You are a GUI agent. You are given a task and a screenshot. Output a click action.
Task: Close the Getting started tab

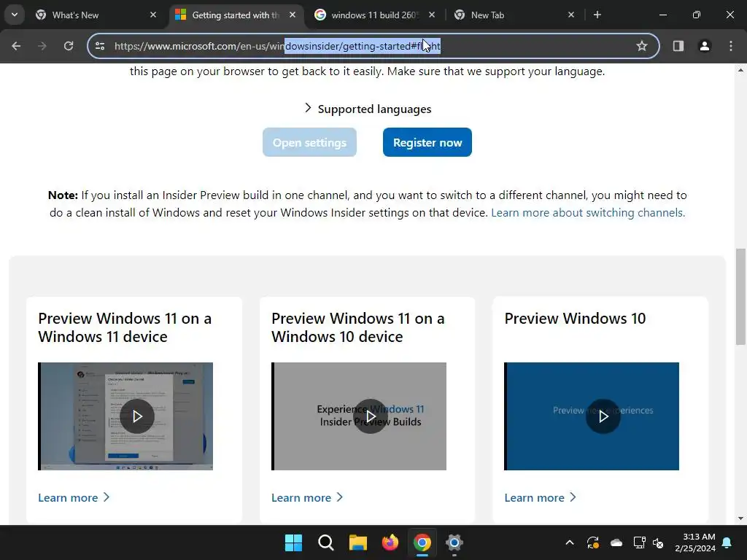coord(293,15)
